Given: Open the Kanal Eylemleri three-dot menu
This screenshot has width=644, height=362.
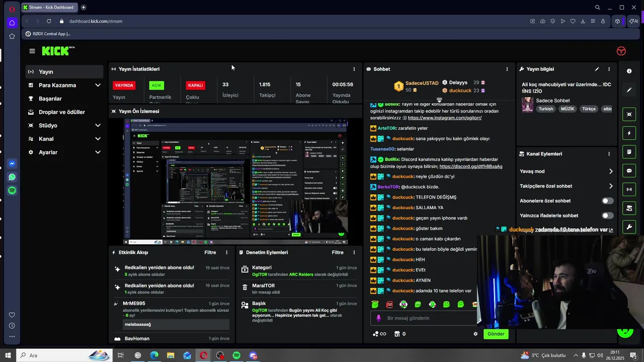Looking at the screenshot, I should [x=609, y=154].
